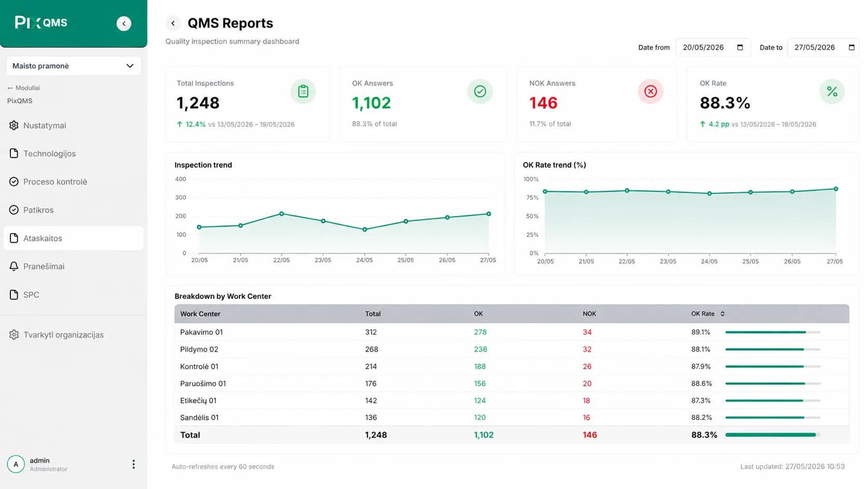868x489 pixels.
Task: Click the Paruošimo 01 OK Rate 88.6%
Action: [701, 384]
